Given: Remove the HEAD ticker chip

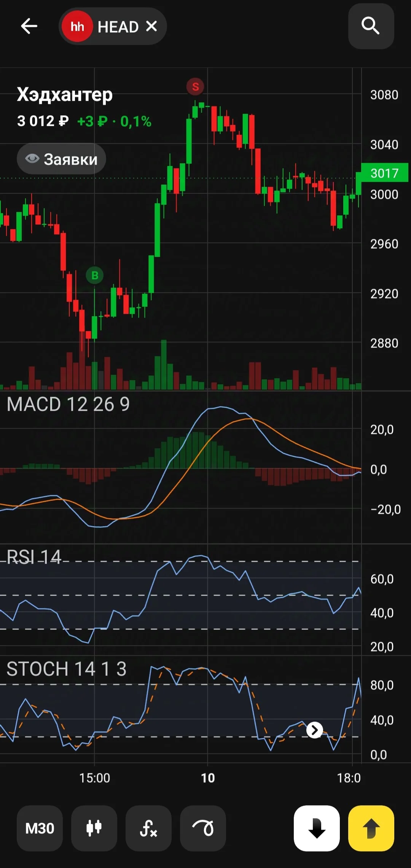Looking at the screenshot, I should 151,26.
